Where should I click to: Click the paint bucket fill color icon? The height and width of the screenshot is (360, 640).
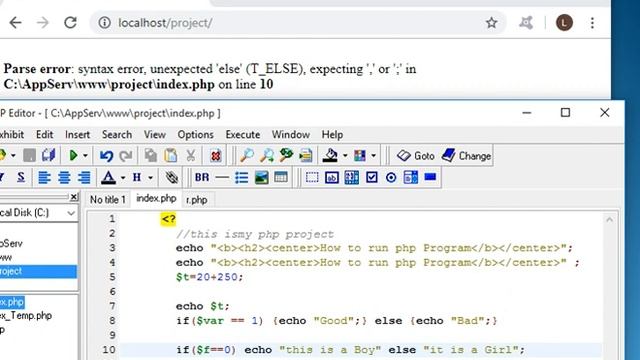click(330, 156)
